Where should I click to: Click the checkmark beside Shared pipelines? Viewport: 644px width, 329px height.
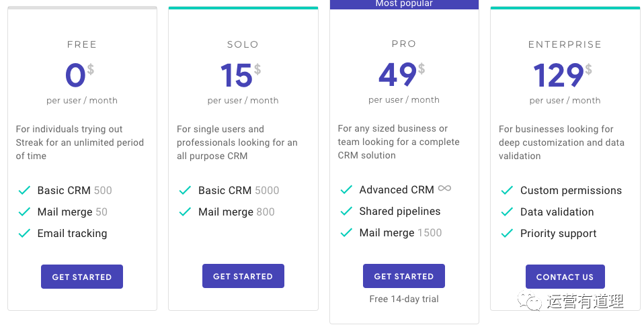pos(346,211)
